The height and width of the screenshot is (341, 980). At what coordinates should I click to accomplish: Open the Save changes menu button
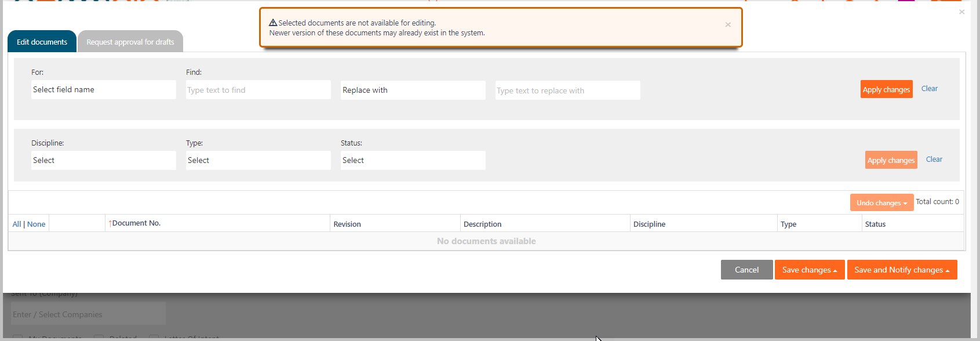tap(809, 270)
